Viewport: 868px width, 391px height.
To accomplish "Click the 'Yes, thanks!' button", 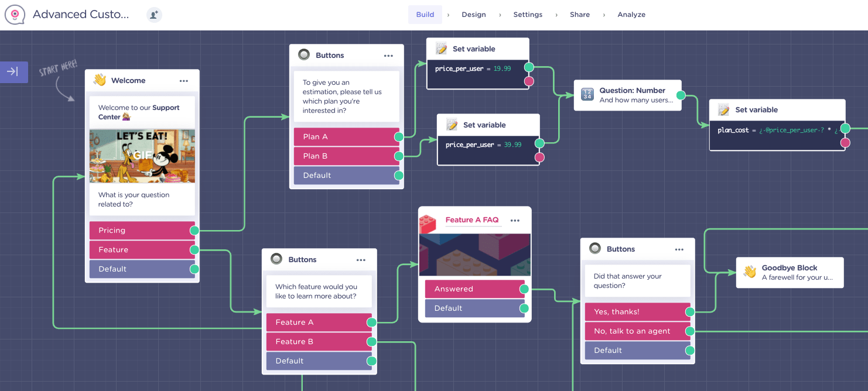I will tap(638, 312).
